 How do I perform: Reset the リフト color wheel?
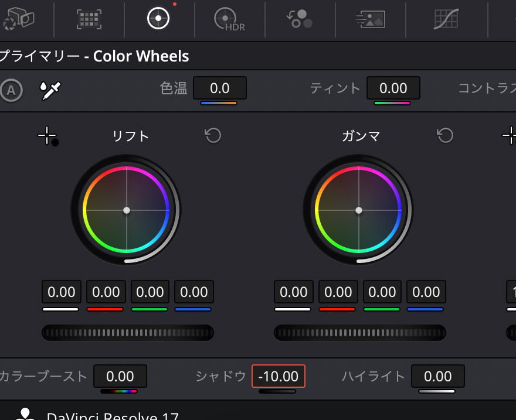coord(212,136)
